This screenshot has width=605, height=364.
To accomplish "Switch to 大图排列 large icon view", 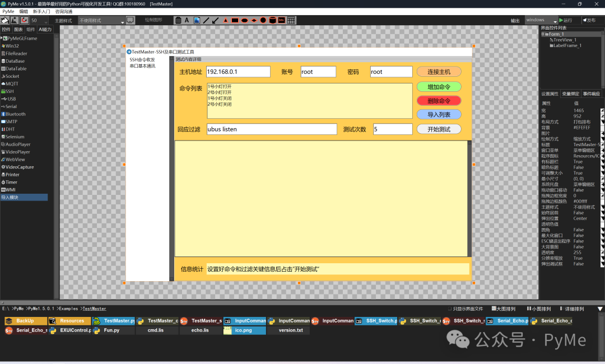I will (x=504, y=309).
